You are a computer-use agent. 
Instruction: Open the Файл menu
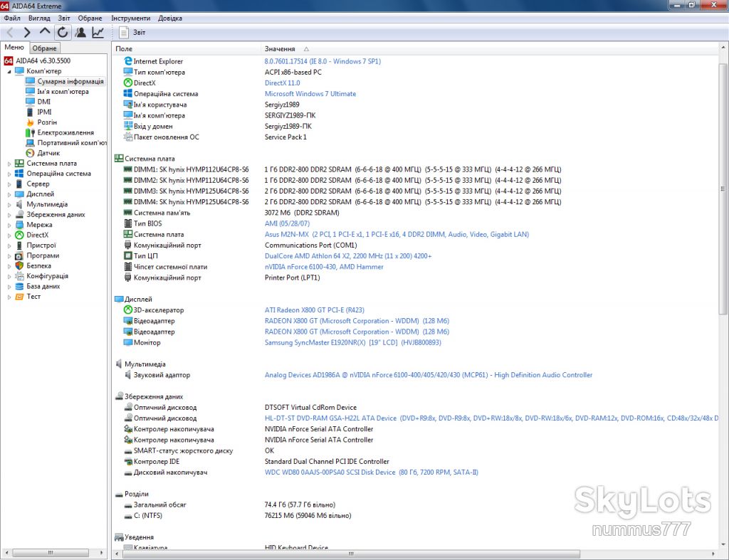[12, 18]
